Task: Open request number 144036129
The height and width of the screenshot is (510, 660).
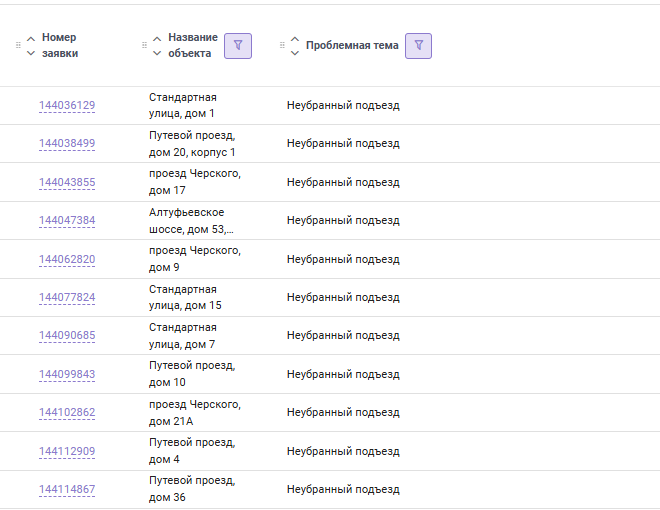Action: [x=67, y=106]
